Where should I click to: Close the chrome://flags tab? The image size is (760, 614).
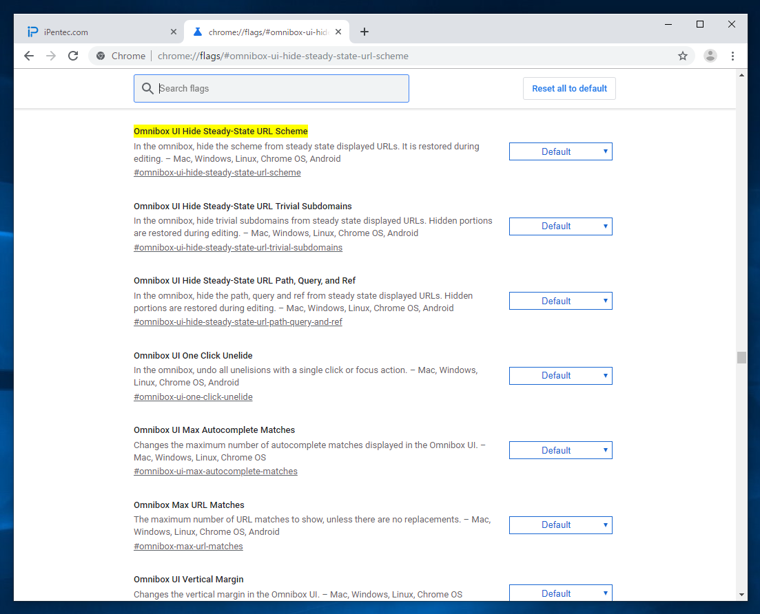click(338, 32)
